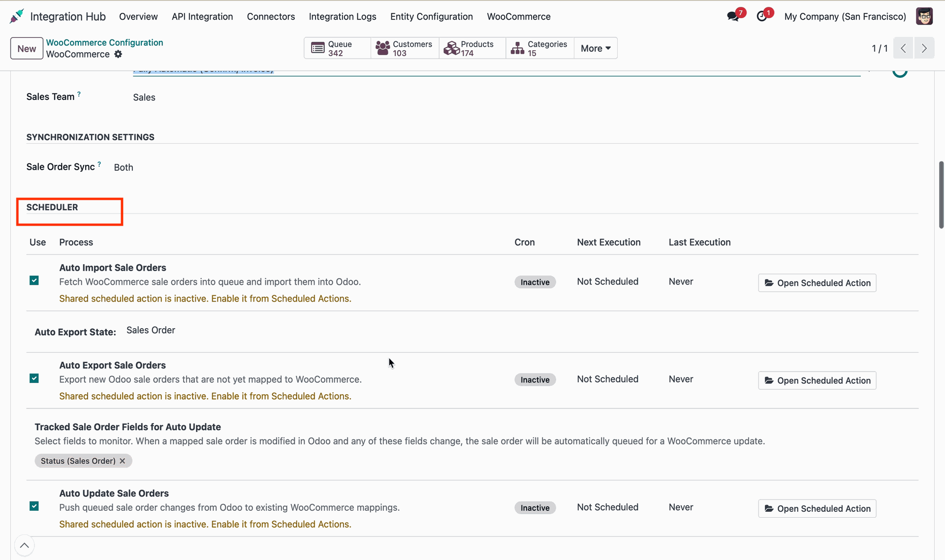Image resolution: width=945 pixels, height=560 pixels.
Task: Click the Cron column header
Action: point(525,242)
